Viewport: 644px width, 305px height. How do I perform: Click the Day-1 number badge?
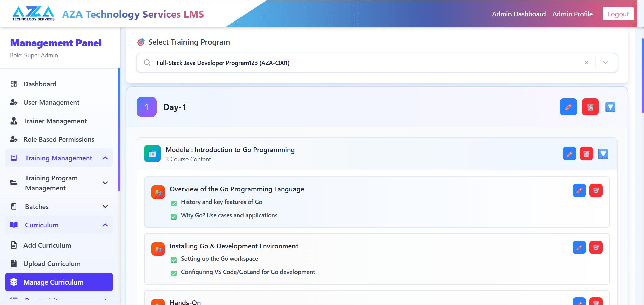pos(147,107)
